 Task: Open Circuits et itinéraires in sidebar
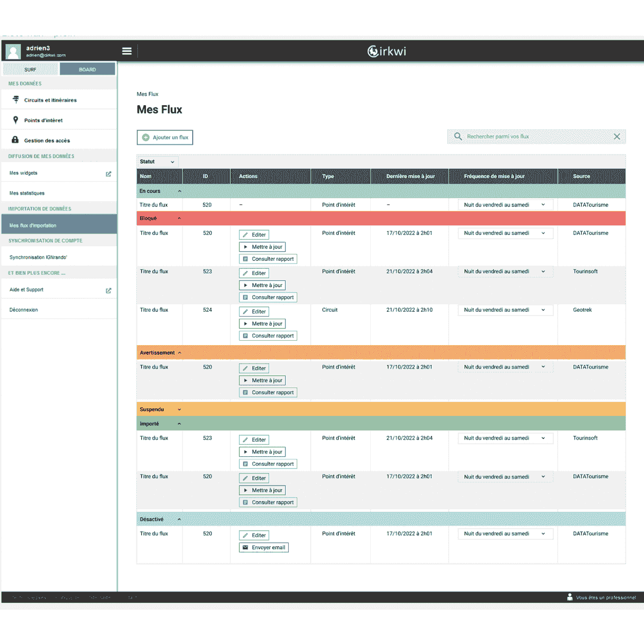click(x=50, y=100)
